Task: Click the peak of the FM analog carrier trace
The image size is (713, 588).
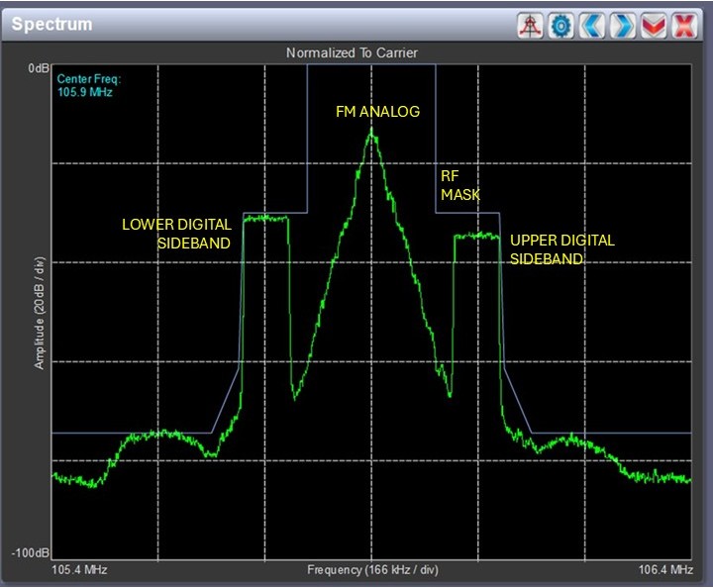Action: (372, 132)
